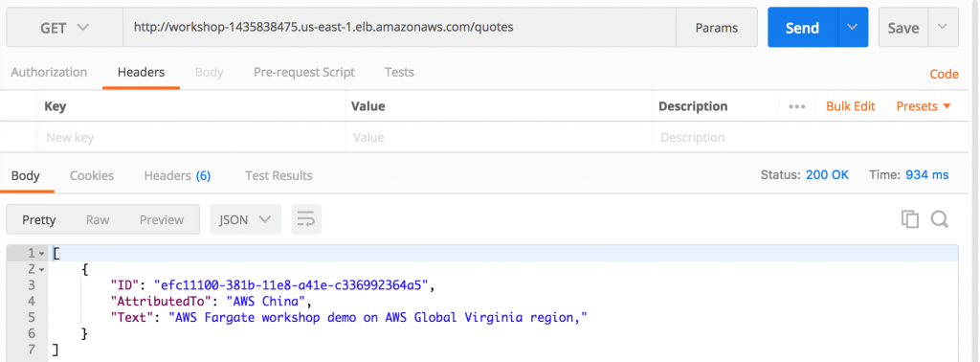Copy response body to clipboard icon
Image resolution: width=980 pixels, height=362 pixels.
(x=909, y=218)
